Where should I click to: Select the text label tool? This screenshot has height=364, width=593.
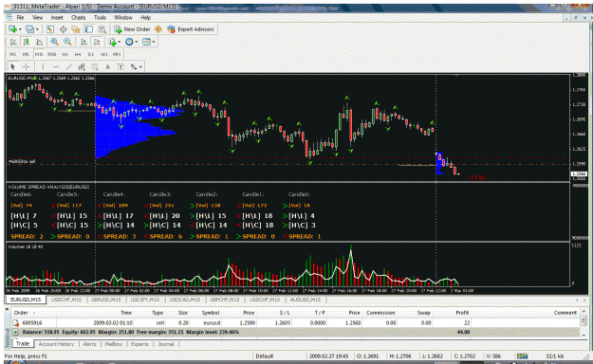coord(120,67)
